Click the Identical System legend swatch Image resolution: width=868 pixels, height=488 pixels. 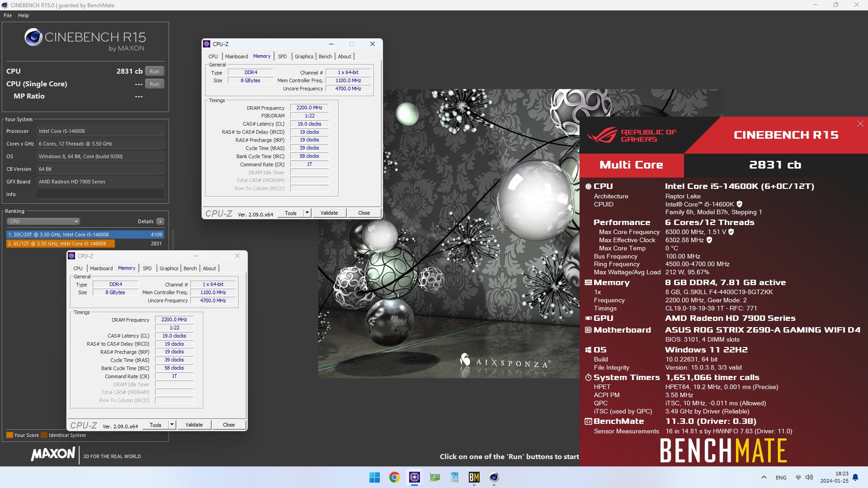click(x=44, y=435)
